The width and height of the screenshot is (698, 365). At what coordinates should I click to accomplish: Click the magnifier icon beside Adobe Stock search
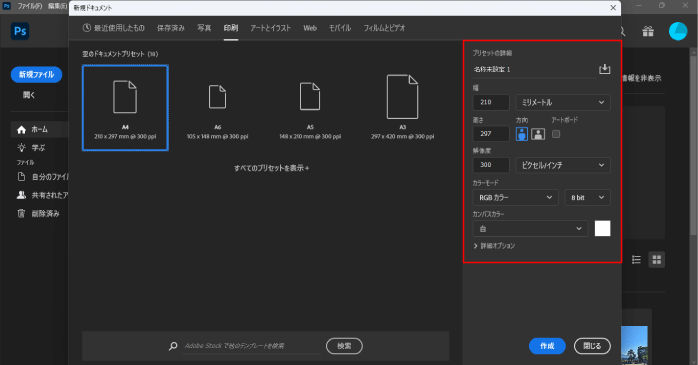173,346
